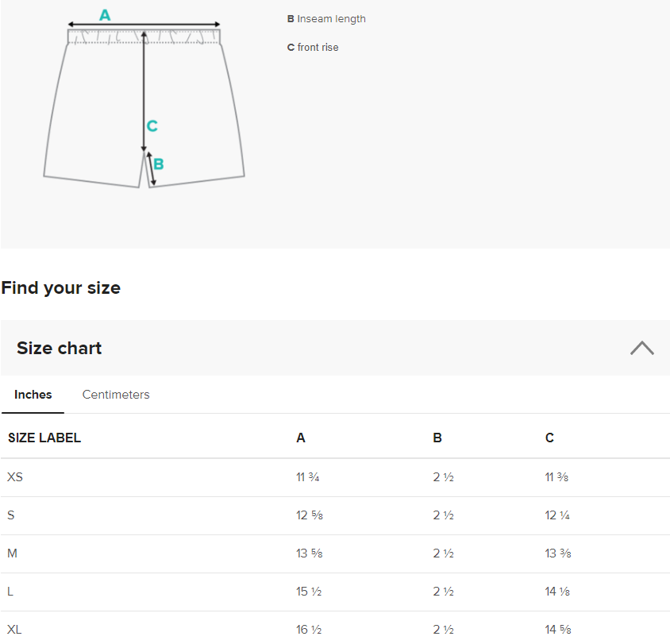
Task: Click the teal A waist label on diagram
Action: 105,15
